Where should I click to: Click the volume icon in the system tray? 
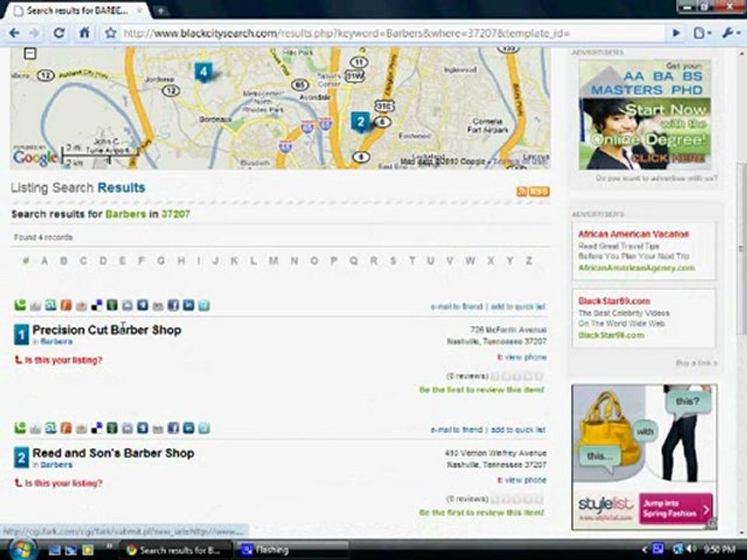coord(691,550)
